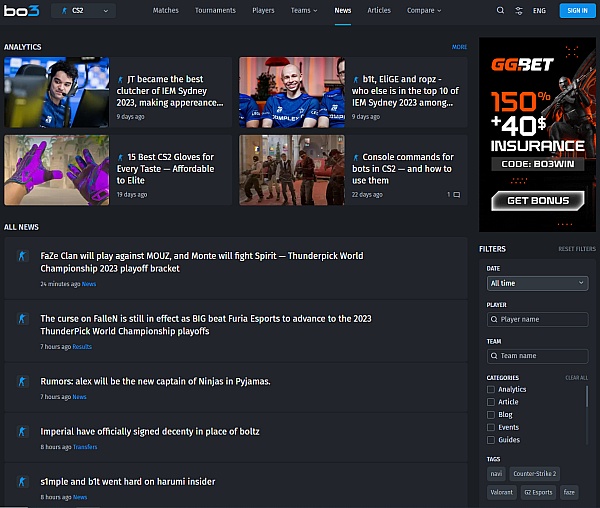Click the News category link under the alex rumors story

point(79,397)
